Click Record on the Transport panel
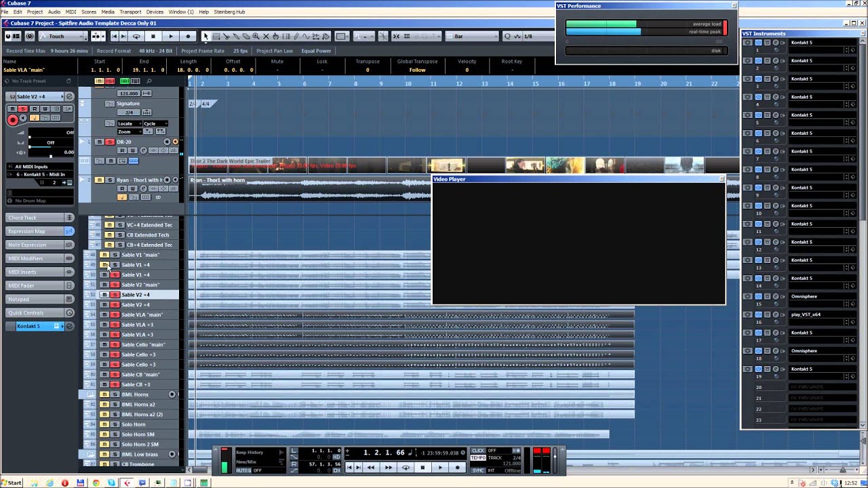The width and height of the screenshot is (868, 488). 458,468
